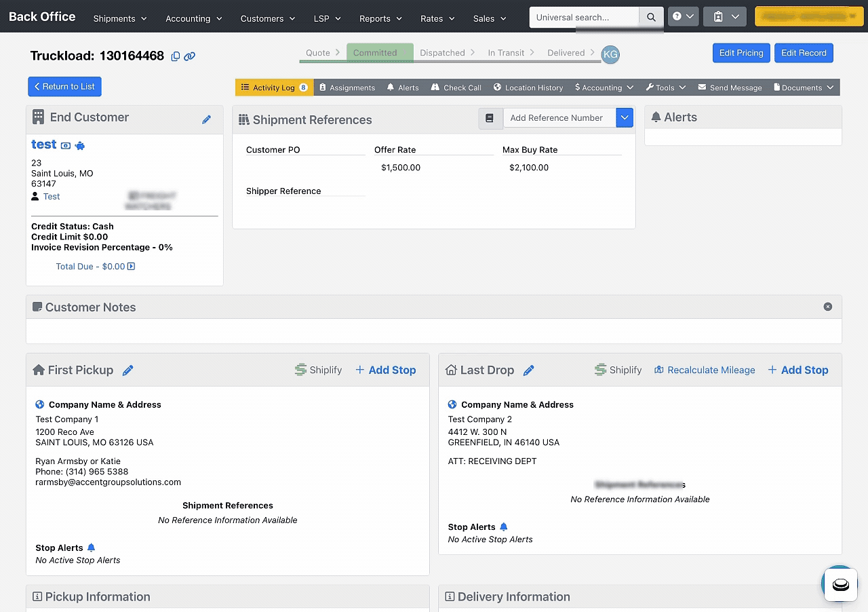Screen dimensions: 868x612
Task: Click the link icon beside truckload number
Action: 190,56
